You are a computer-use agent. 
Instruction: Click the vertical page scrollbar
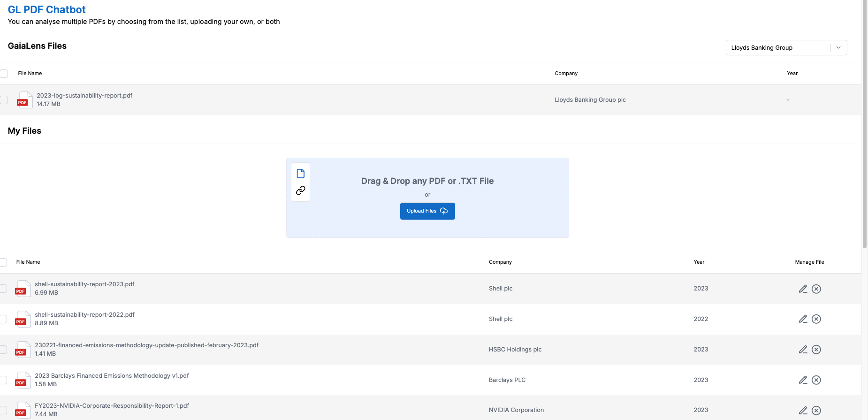click(865, 124)
